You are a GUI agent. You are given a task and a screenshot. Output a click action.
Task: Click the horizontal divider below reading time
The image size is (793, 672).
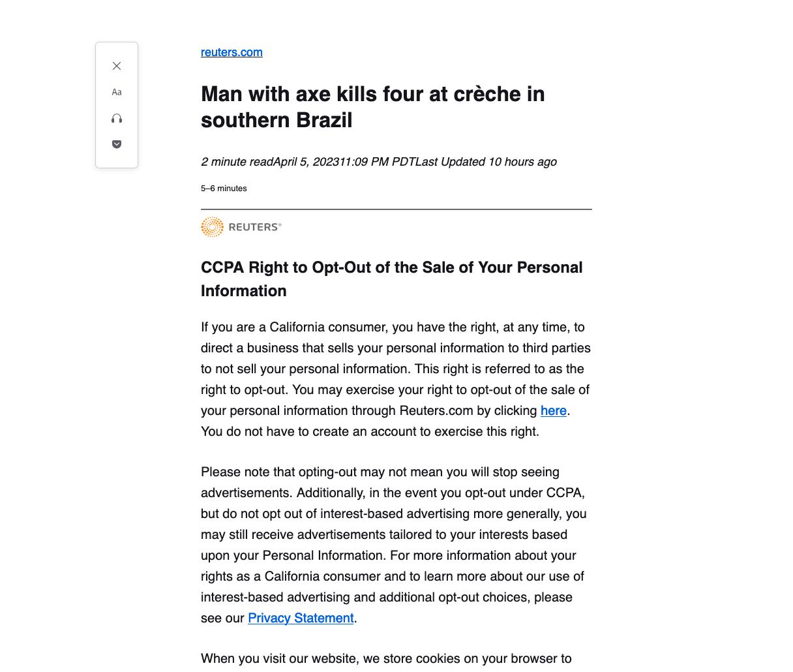click(x=396, y=209)
